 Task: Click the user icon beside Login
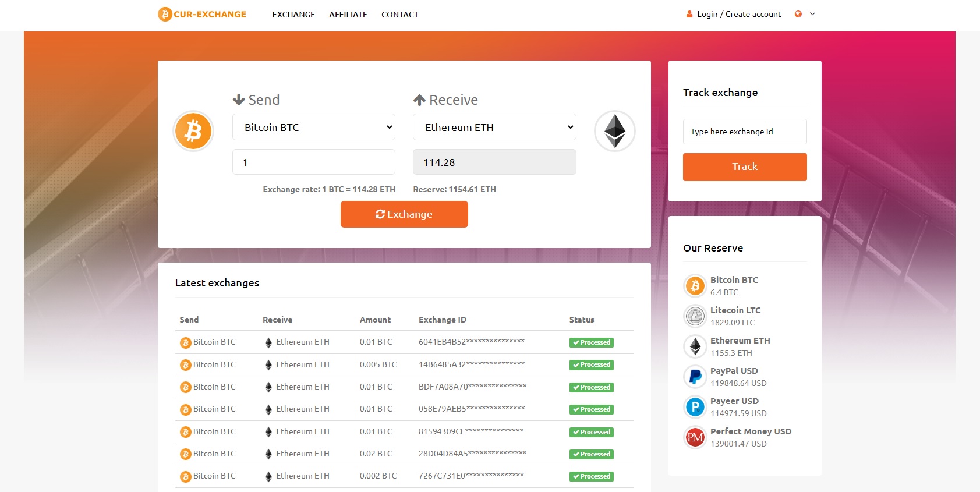pyautogui.click(x=689, y=14)
